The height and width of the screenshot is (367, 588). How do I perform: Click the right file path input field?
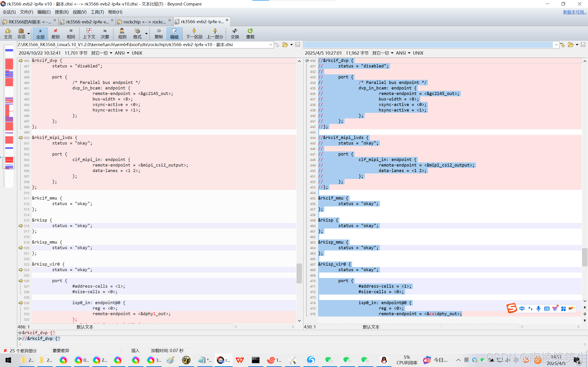click(428, 45)
